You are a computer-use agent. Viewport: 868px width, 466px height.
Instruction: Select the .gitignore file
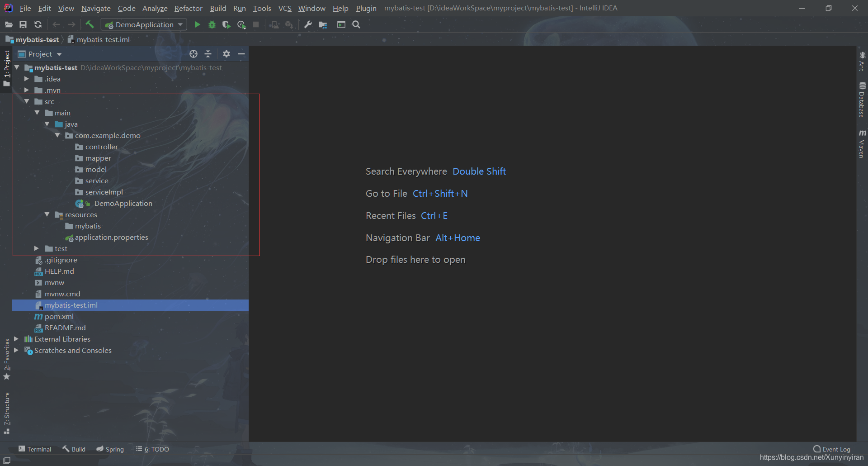(61, 260)
